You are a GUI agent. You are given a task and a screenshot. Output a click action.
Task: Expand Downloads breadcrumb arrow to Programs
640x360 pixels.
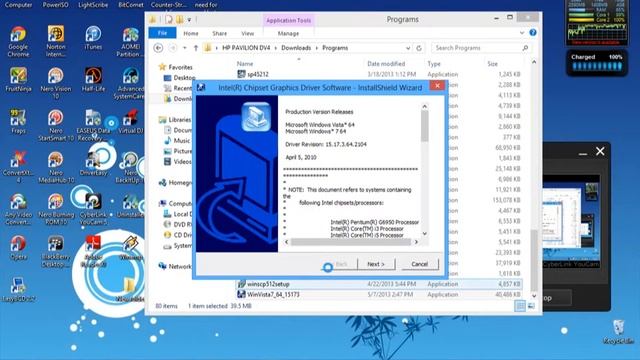point(316,48)
